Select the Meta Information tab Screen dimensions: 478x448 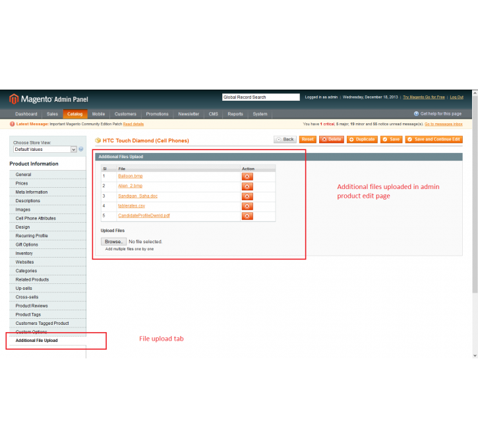tap(47, 192)
